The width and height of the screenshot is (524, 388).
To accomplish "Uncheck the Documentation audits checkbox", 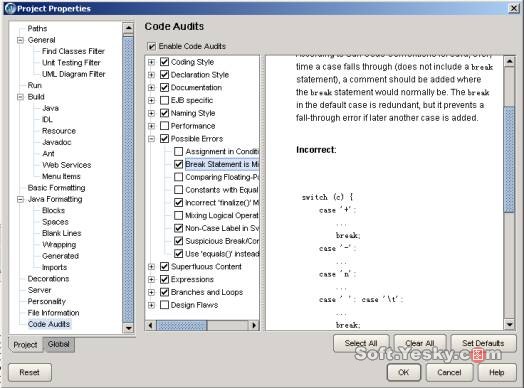I will click(164, 88).
